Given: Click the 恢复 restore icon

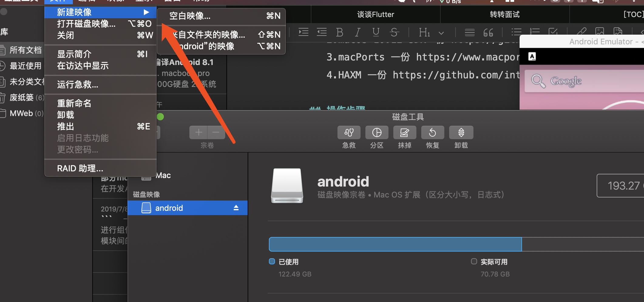Looking at the screenshot, I should coord(432,132).
